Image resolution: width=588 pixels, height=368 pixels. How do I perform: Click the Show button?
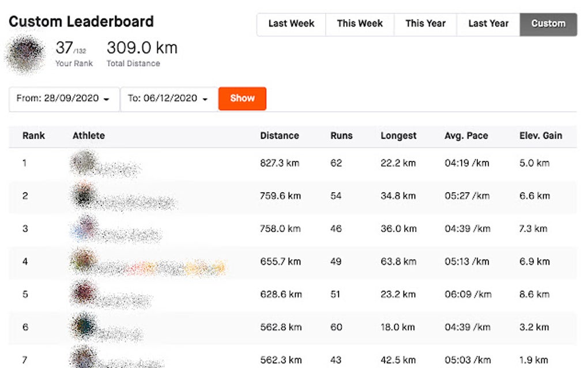click(x=242, y=98)
